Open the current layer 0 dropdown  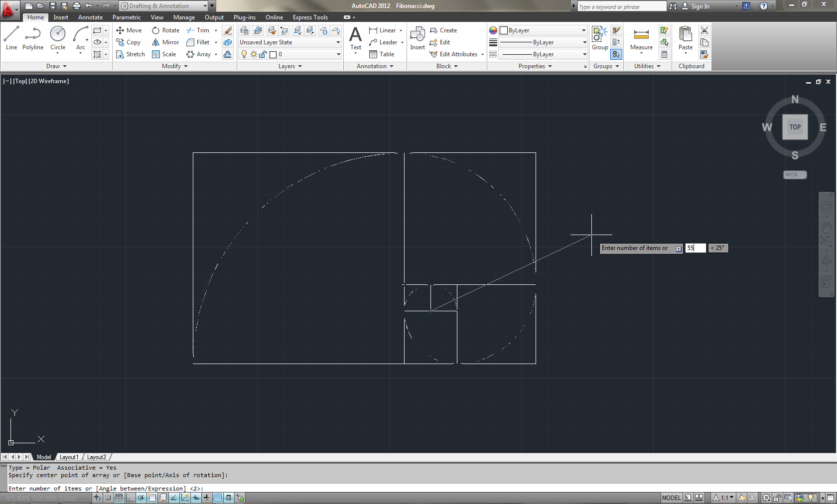tap(290, 54)
